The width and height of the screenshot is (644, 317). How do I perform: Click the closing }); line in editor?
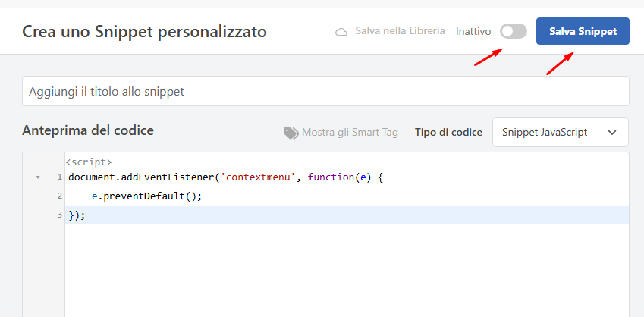(x=77, y=215)
